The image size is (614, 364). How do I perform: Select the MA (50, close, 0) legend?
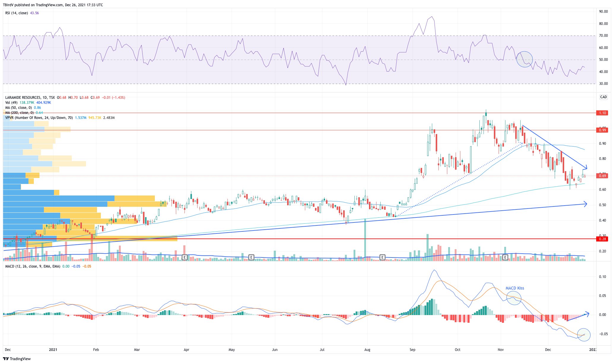point(19,108)
